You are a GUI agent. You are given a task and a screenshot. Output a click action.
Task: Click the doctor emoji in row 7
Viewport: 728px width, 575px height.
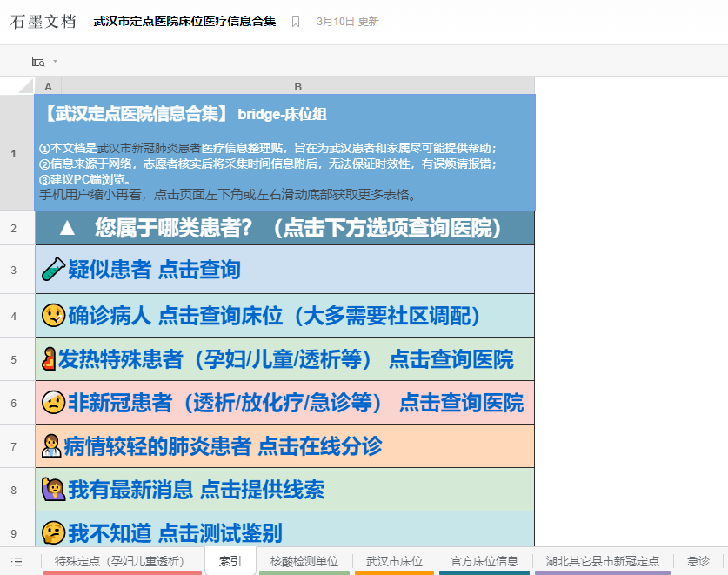[50, 447]
